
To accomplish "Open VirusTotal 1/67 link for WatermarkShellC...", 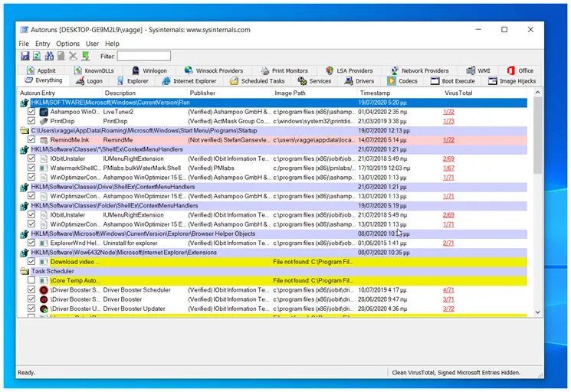I will (448, 168).
